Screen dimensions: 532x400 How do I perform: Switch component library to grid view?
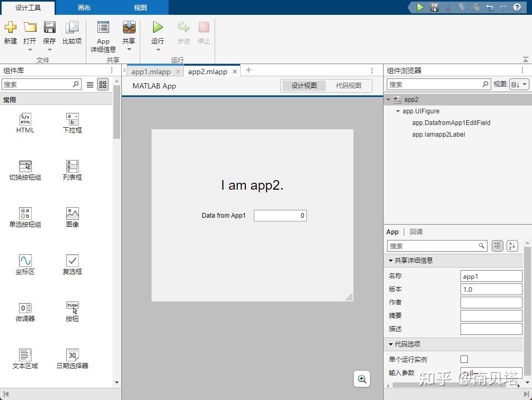[103, 84]
